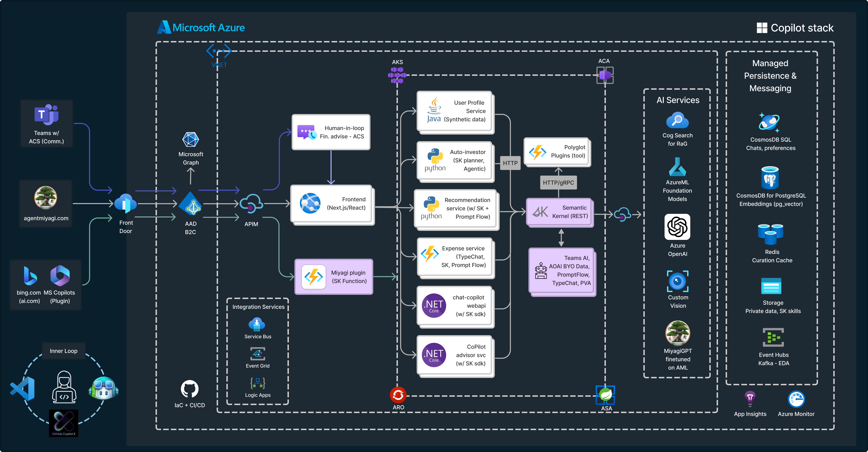Select the agentmiyagi.com bonsai thumbnail
Screen dimensions: 868x452
(45, 197)
